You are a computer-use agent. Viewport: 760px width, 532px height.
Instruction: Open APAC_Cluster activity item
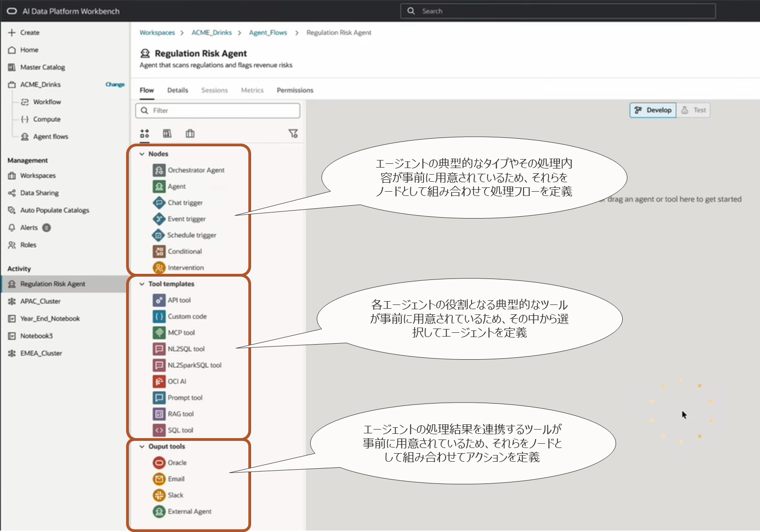click(x=34, y=301)
